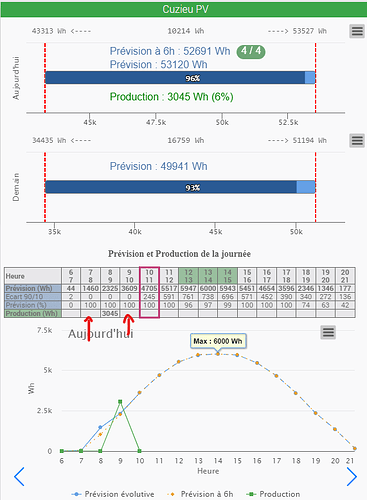Click the 93% progress bar for Demain
This screenshot has height=500, width=367.
pyautogui.click(x=180, y=187)
